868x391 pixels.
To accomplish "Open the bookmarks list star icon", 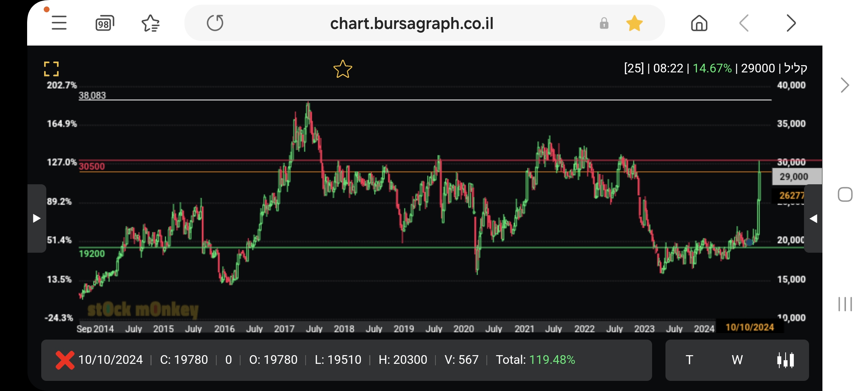I will (x=150, y=24).
